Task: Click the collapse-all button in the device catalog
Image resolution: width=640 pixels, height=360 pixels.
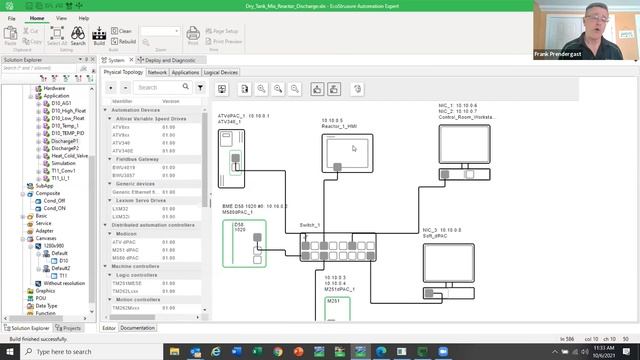Action: coord(125,88)
